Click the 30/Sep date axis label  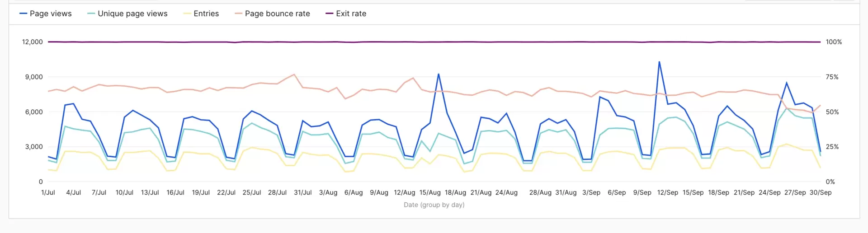[820, 192]
